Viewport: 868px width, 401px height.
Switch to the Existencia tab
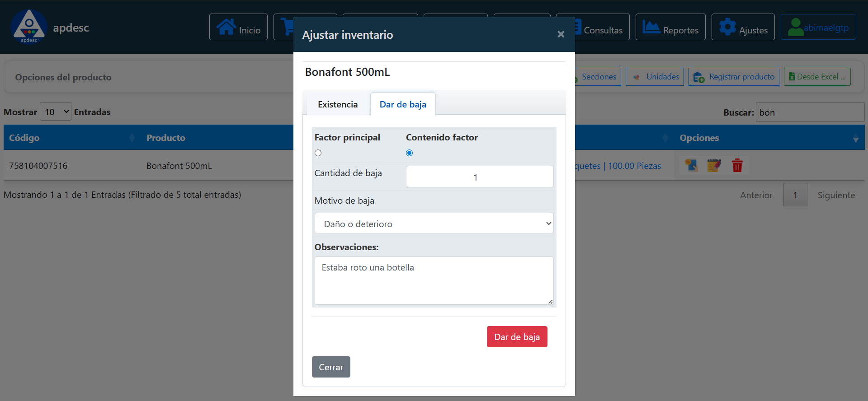(x=337, y=104)
